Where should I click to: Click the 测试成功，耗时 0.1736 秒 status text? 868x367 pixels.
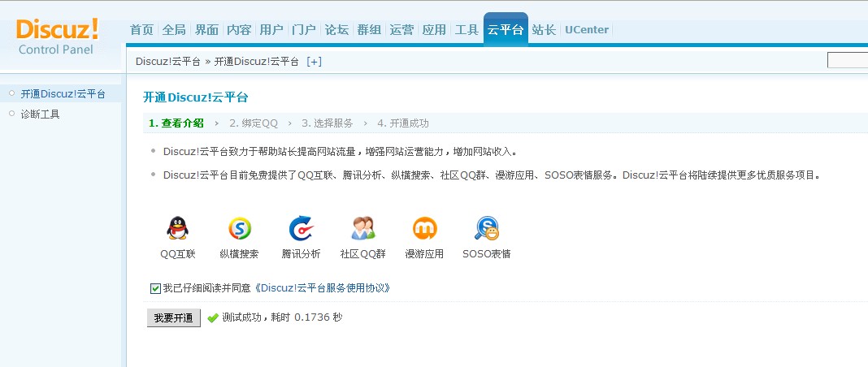pos(282,317)
